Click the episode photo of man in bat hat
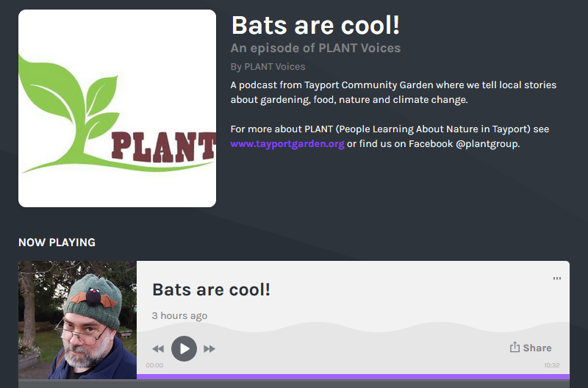 click(77, 320)
